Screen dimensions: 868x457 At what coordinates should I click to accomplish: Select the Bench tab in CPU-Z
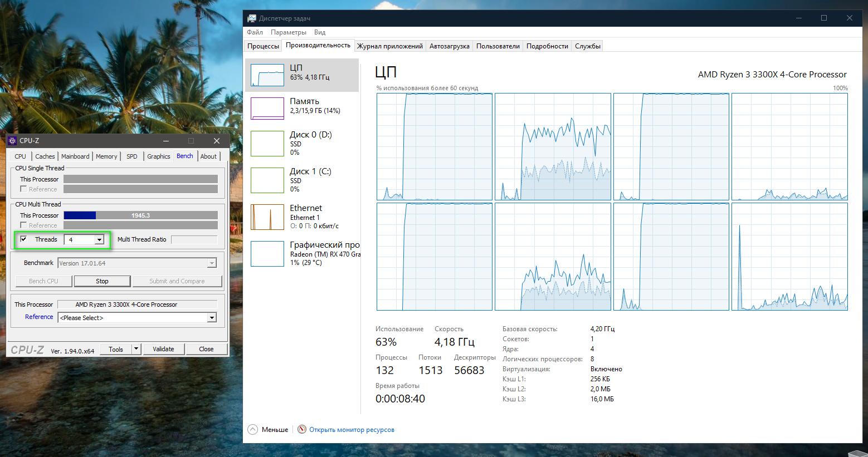185,156
